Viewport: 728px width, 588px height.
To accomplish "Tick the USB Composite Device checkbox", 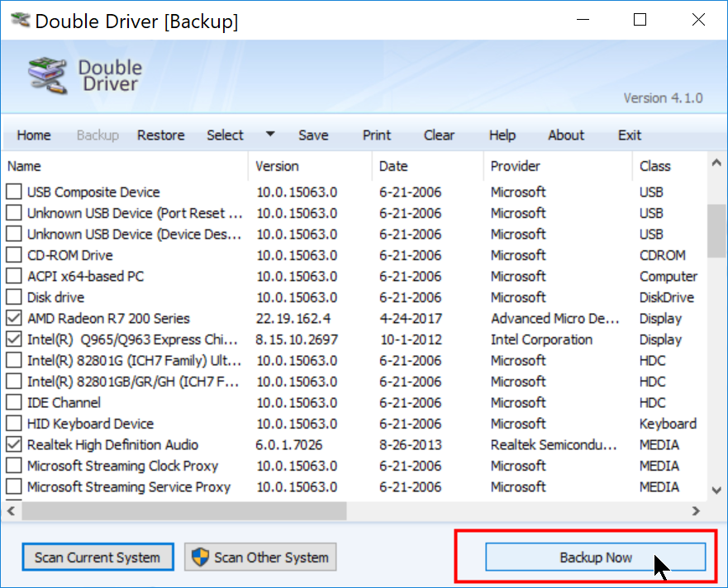I will click(14, 192).
